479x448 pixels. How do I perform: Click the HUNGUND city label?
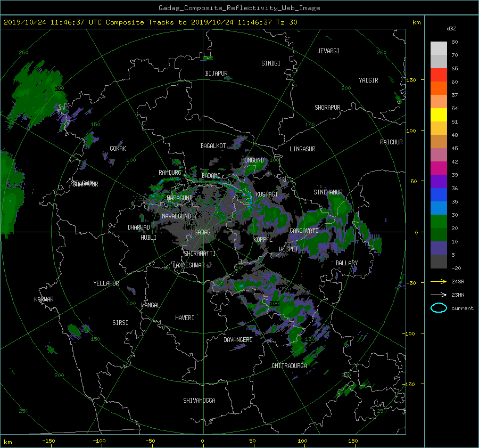(252, 160)
